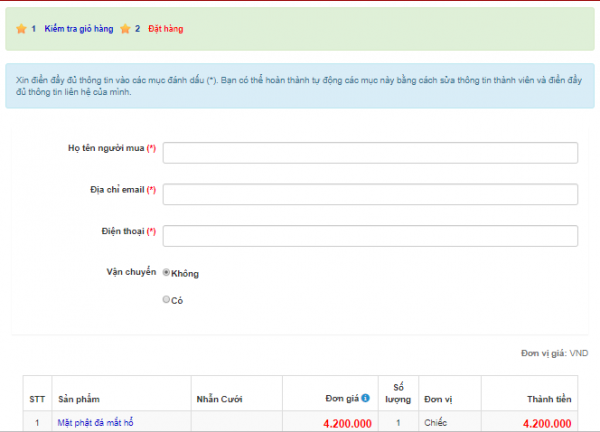This screenshot has width=600, height=432.
Task: Open the Kiểm tra giỏ hàng step
Action: coord(78,29)
